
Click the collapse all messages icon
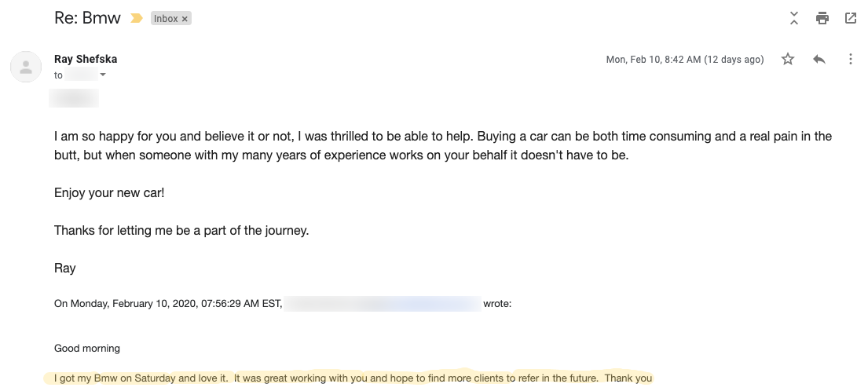coord(794,18)
